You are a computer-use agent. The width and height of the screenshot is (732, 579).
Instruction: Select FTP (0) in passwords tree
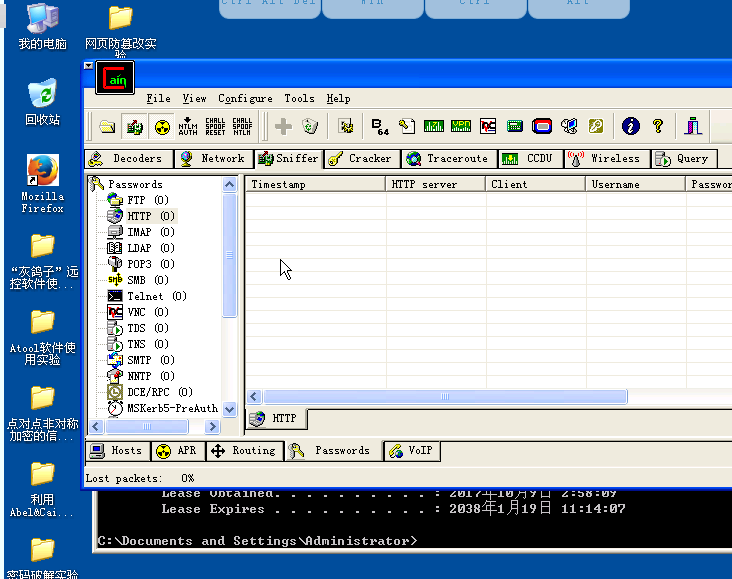tap(148, 200)
